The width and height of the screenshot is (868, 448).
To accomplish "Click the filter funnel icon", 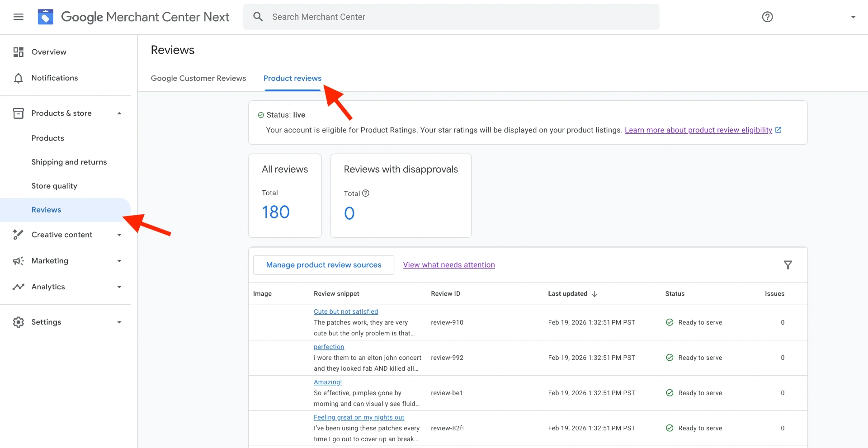I will point(788,265).
